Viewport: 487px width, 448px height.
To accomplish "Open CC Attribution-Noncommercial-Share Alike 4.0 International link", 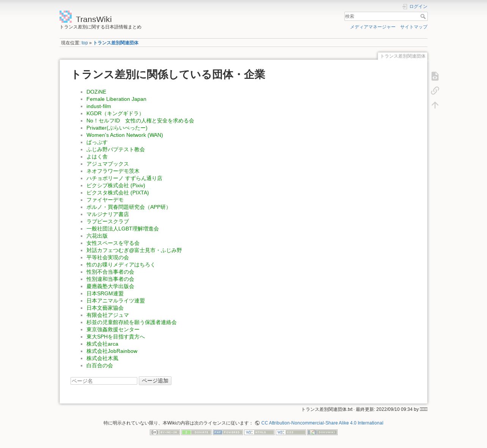I will coord(322,423).
